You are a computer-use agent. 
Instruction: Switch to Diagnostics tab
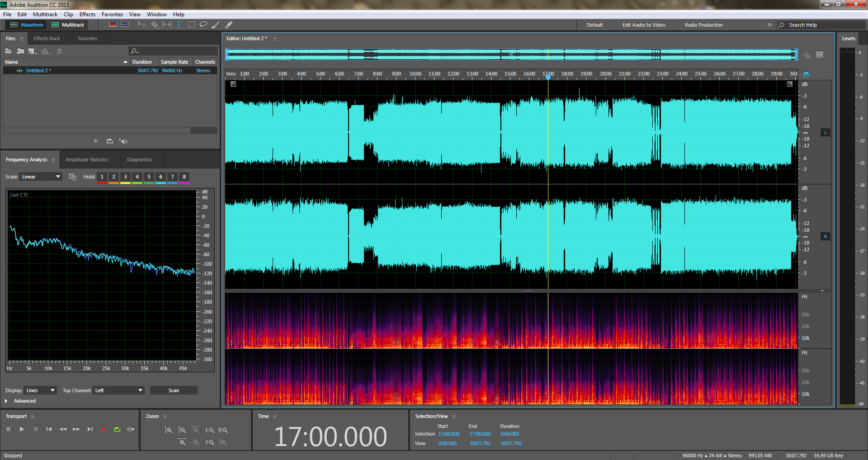140,160
